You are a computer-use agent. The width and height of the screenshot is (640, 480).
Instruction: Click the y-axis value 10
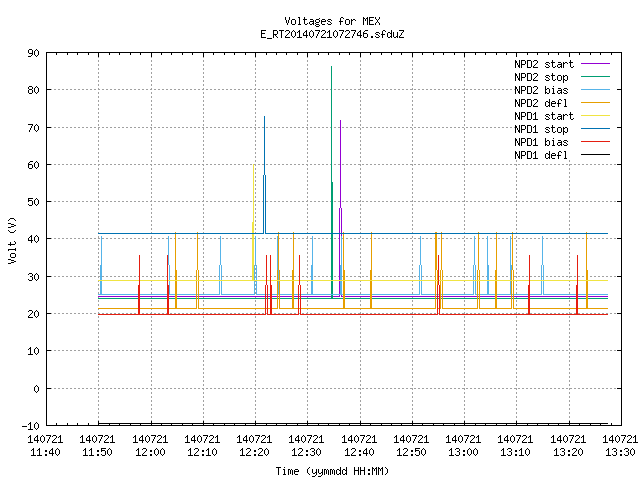pyautogui.click(x=33, y=351)
